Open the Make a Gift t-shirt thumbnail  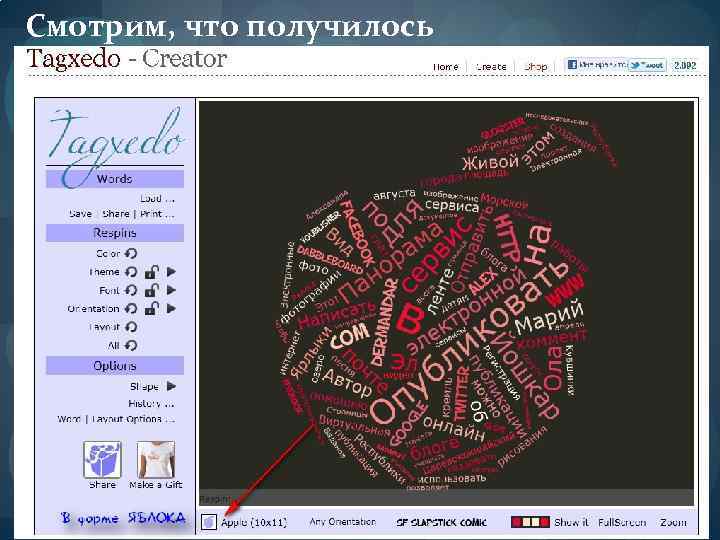click(156, 460)
